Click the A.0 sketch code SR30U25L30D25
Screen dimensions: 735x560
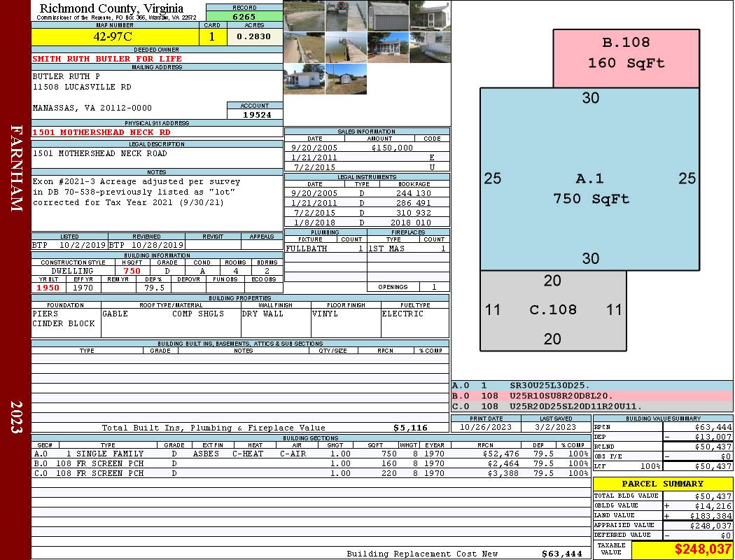point(549,386)
